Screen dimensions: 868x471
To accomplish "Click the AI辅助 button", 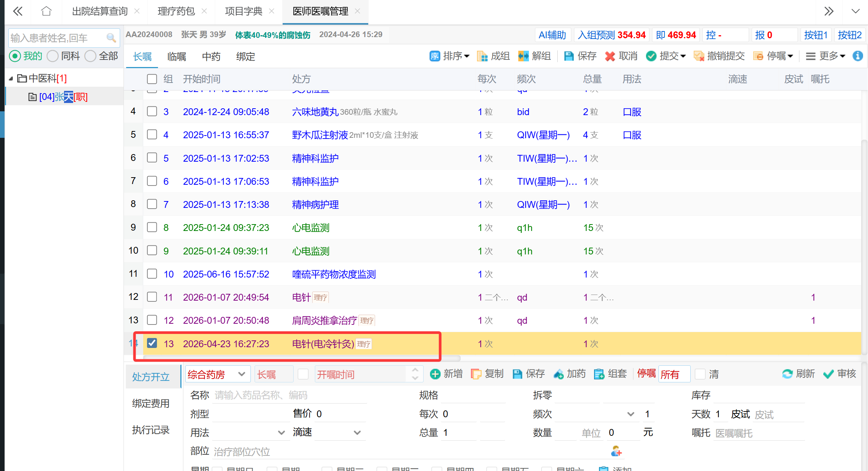I will click(x=552, y=35).
